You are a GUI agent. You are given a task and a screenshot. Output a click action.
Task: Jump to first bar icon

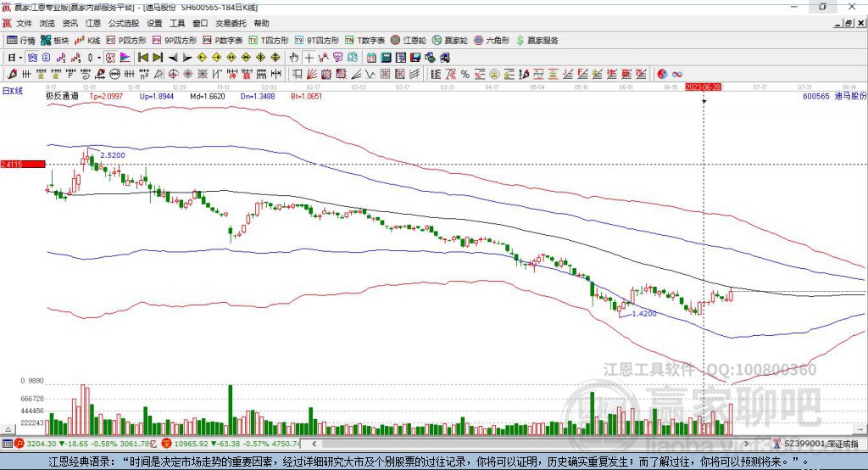[x=142, y=58]
